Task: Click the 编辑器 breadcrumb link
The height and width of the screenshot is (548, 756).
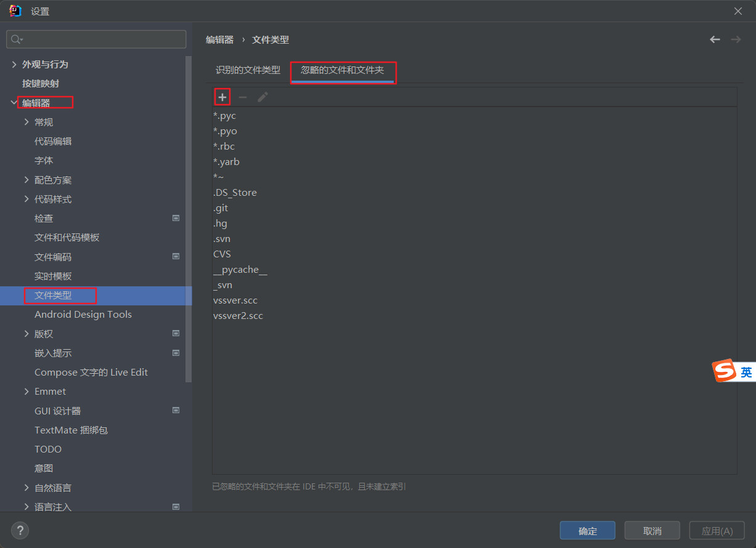Action: [x=220, y=39]
